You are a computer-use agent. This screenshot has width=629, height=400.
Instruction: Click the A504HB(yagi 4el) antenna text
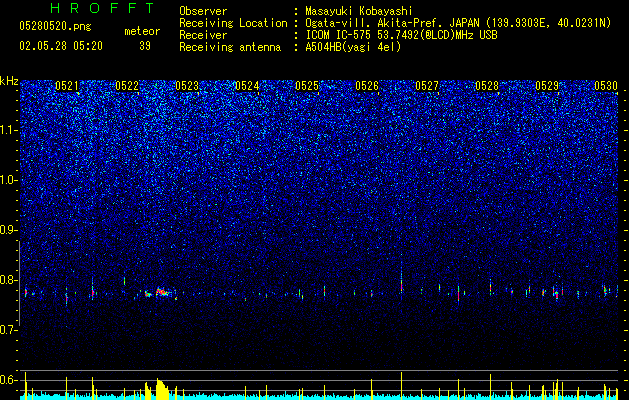click(353, 47)
